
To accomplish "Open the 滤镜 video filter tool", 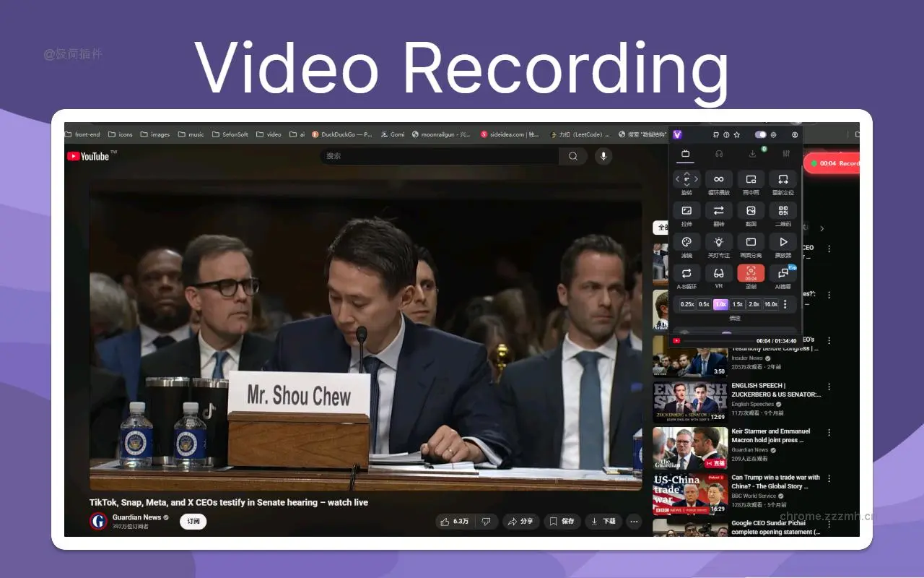I will click(687, 242).
